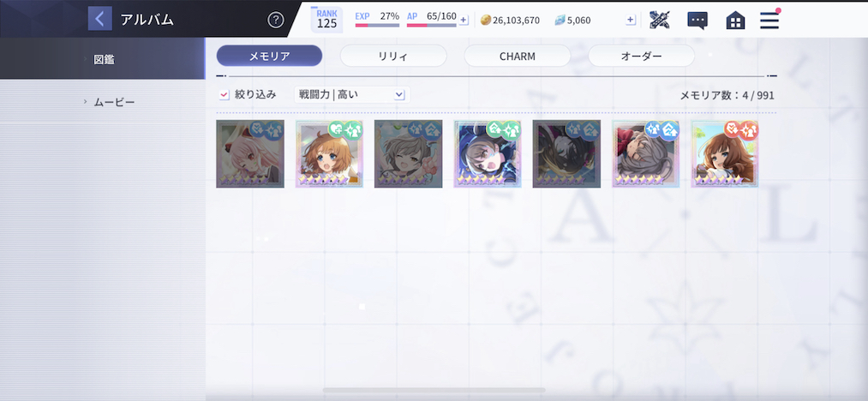
Task: Expand the 図鑑 sidebar entry
Action: tap(103, 59)
